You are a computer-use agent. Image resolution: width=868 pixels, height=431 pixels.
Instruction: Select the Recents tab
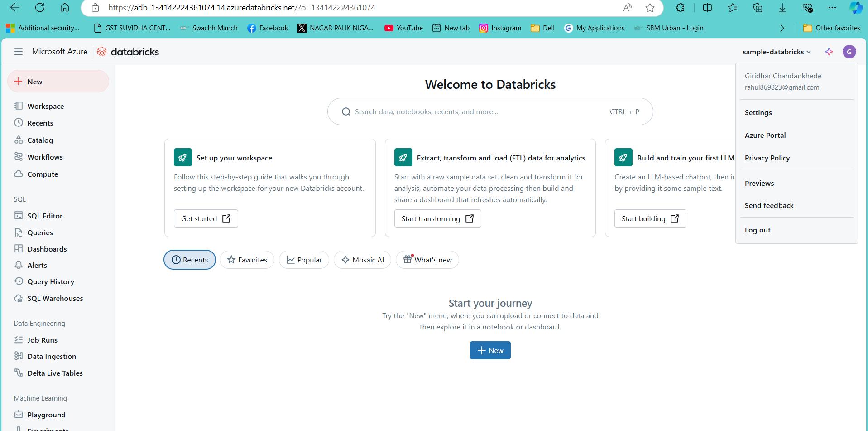point(190,260)
